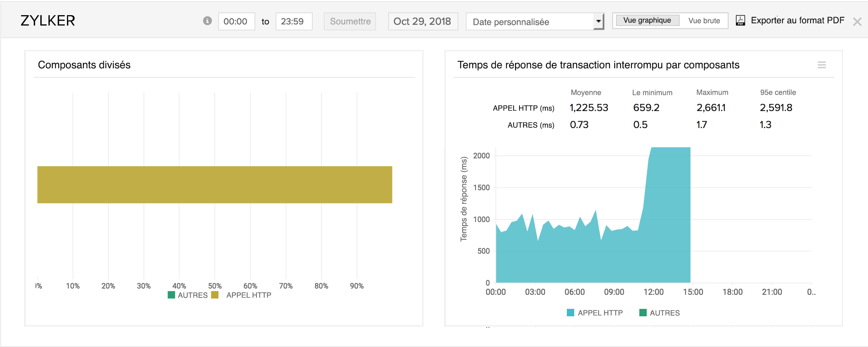
Task: Click the 00:00 start time field
Action: (236, 21)
